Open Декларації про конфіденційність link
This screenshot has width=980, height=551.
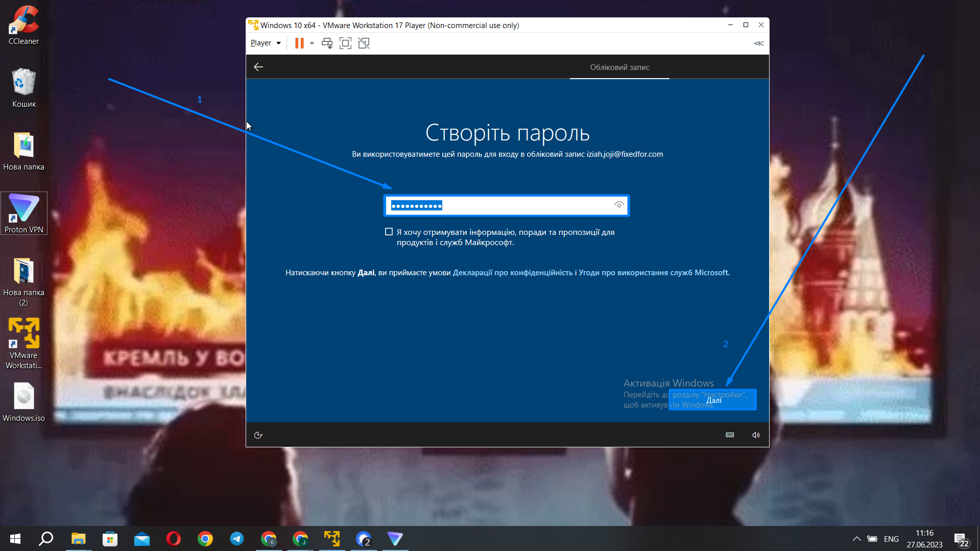(512, 273)
